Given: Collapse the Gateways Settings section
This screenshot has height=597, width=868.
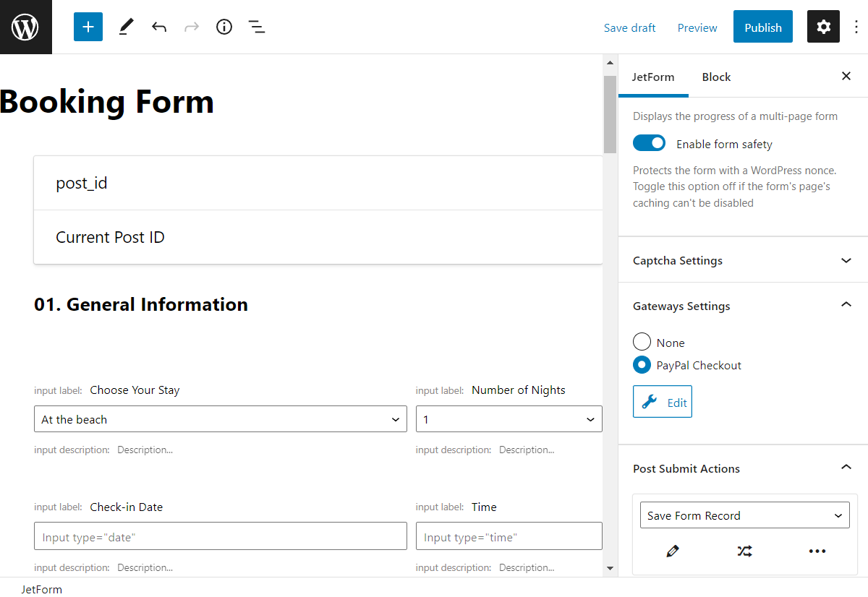Looking at the screenshot, I should [846, 305].
